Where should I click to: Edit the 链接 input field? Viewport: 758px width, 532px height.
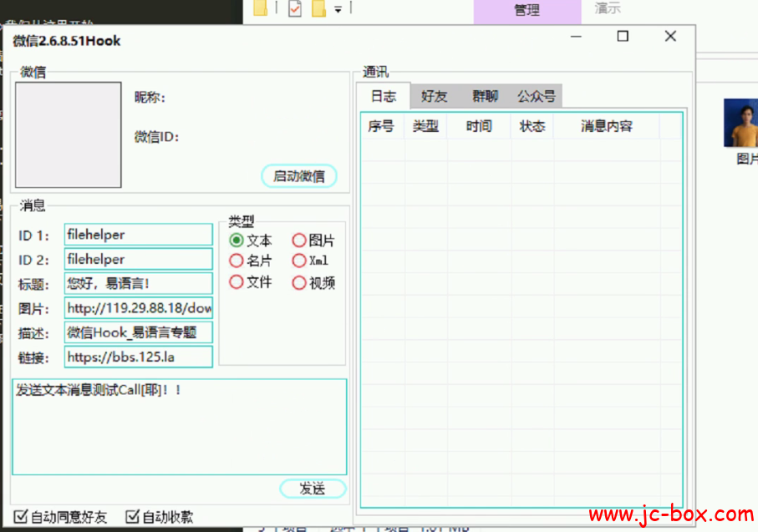pyautogui.click(x=138, y=357)
